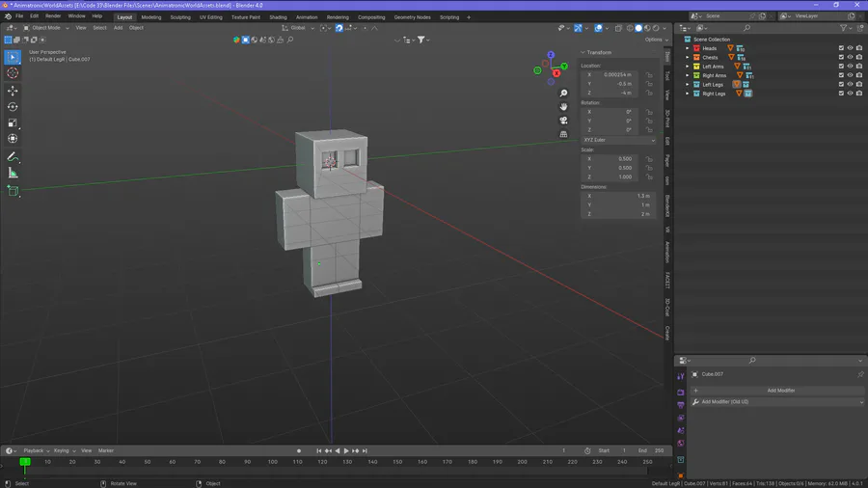868x488 pixels.
Task: Open the Options dropdown in viewport
Action: [657, 40]
